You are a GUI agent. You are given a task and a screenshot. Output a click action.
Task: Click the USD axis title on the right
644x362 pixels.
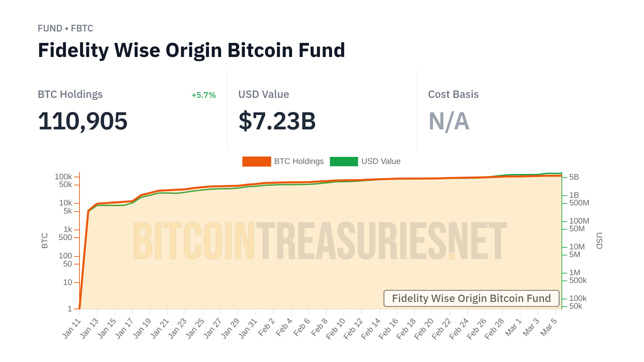599,241
